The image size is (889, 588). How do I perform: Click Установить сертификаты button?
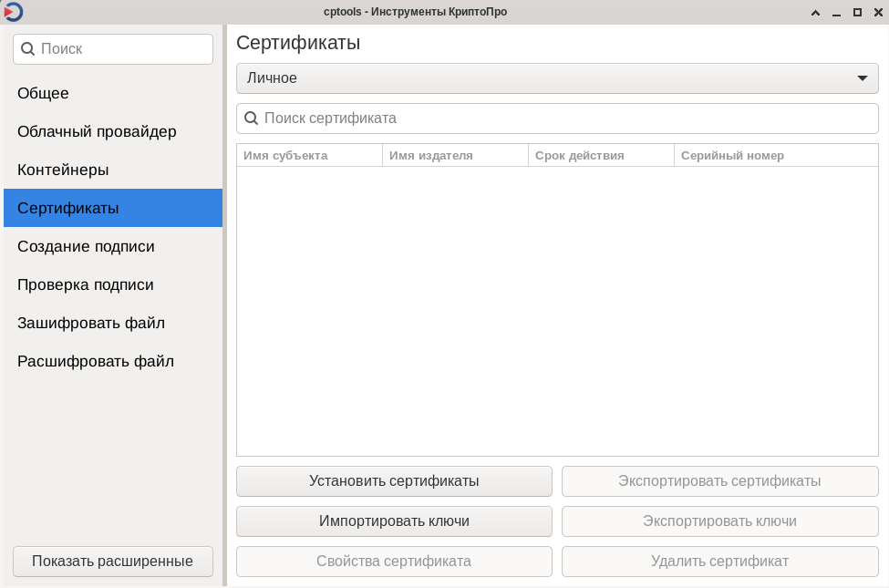coord(394,480)
